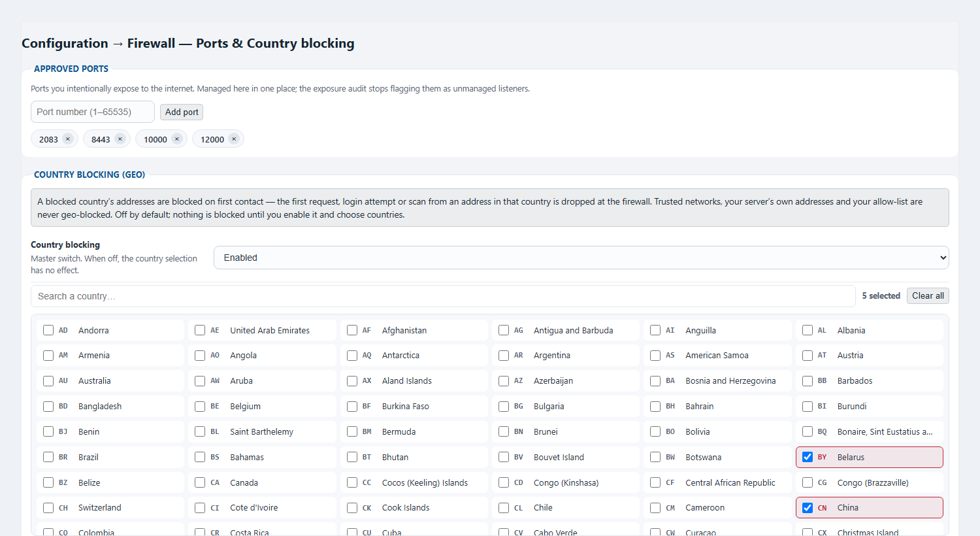This screenshot has width=980, height=536.
Task: Block Canada with its checkbox
Action: point(200,482)
